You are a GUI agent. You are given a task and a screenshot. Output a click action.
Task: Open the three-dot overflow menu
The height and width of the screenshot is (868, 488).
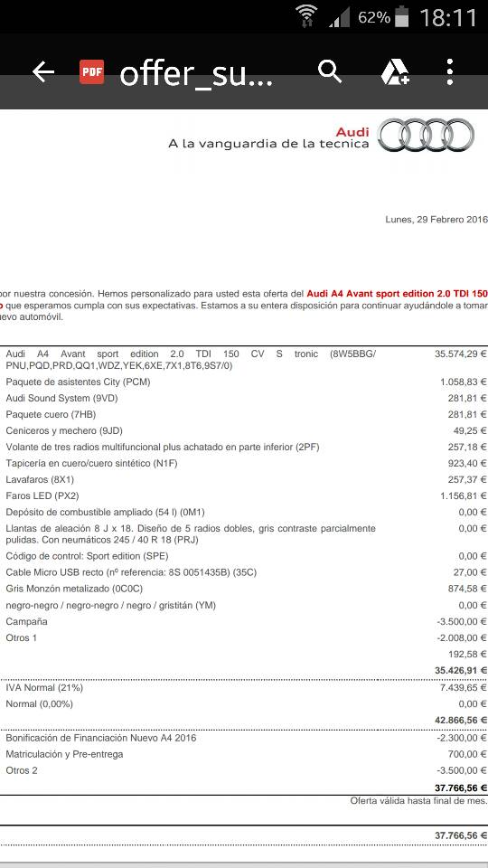(x=450, y=72)
